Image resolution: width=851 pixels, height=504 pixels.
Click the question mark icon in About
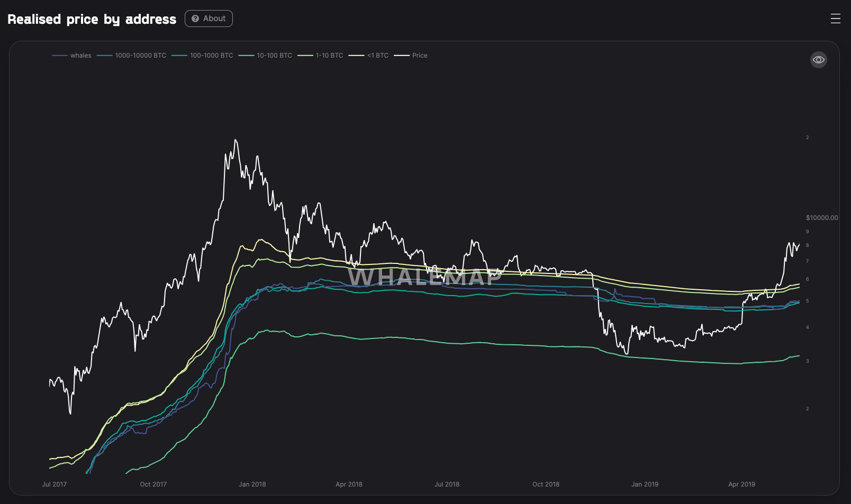(195, 19)
